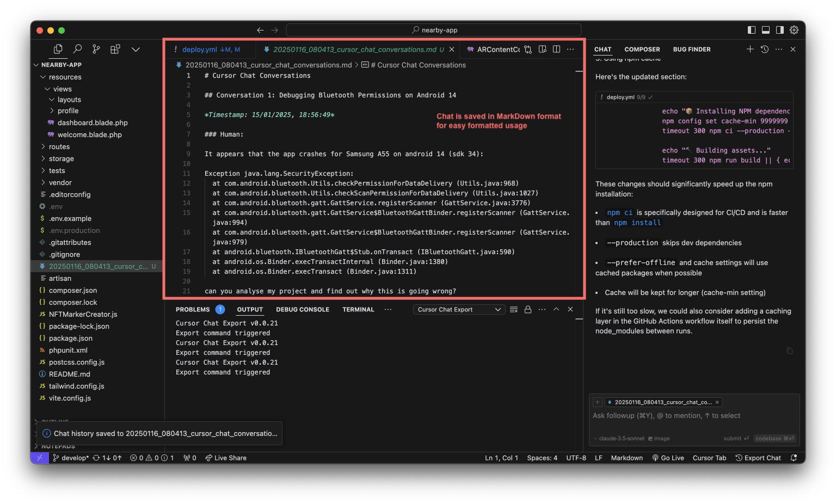836x504 pixels.
Task: Switch to the ARContentC editor tab
Action: click(493, 50)
